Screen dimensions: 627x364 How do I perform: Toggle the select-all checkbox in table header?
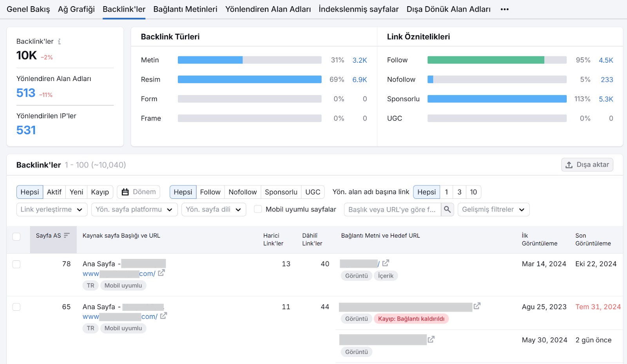[x=16, y=236]
